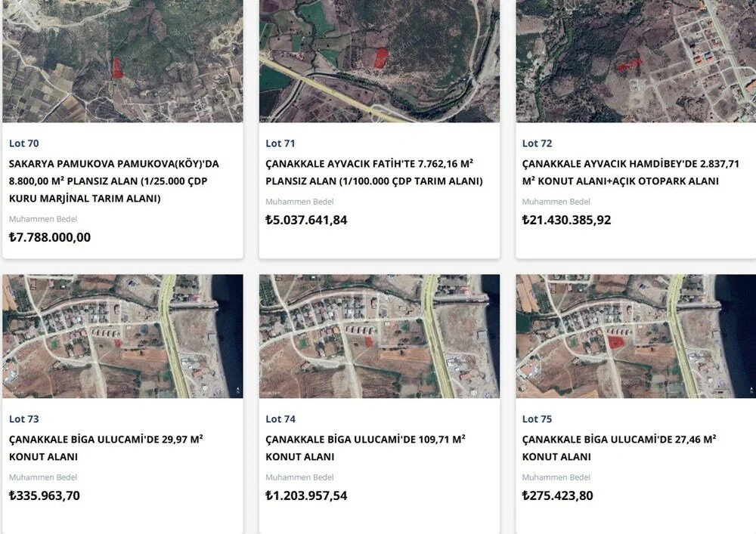Image resolution: width=756 pixels, height=534 pixels.
Task: Click the "Lot 70" label
Action: tap(24, 144)
